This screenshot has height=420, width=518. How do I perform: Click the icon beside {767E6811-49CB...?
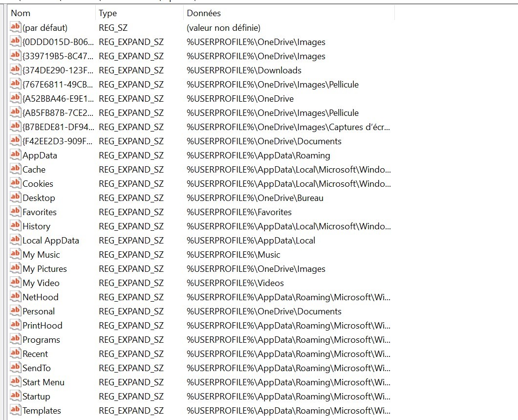pyautogui.click(x=16, y=84)
